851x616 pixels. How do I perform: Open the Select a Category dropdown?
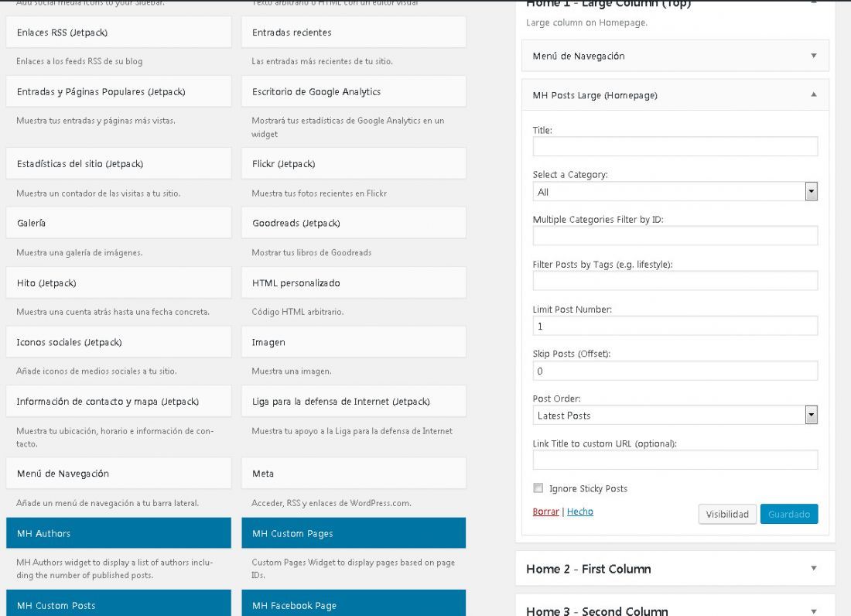point(675,192)
